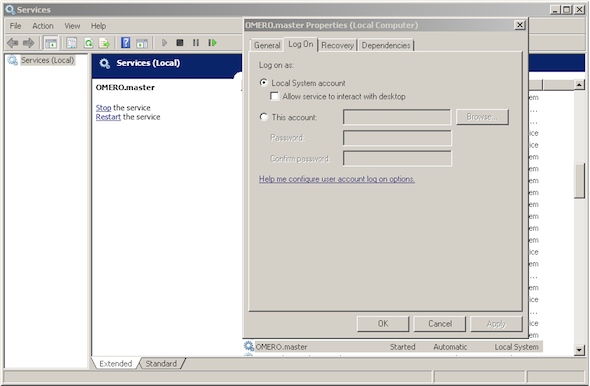
Task: Switch to the Standard view tab
Action: 161,363
